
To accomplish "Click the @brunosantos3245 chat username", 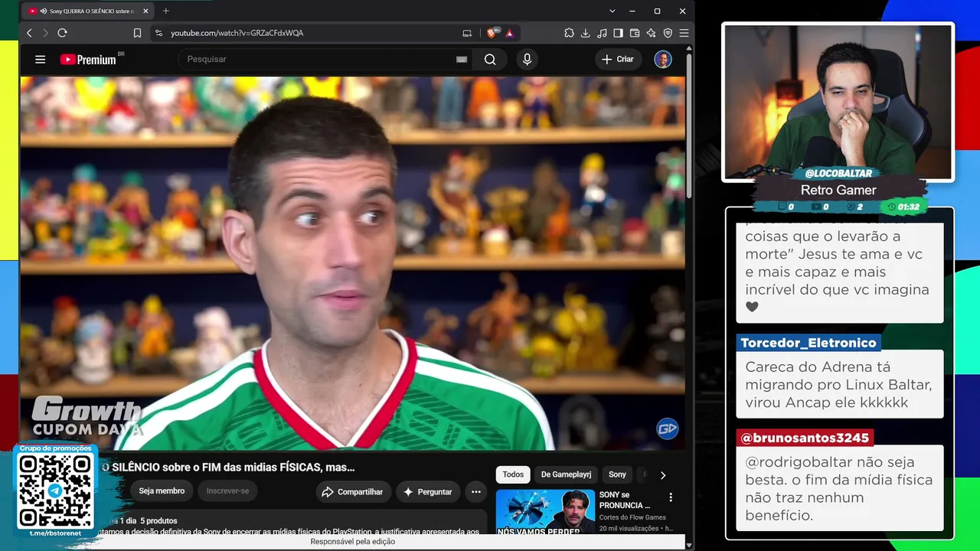I will click(x=805, y=438).
